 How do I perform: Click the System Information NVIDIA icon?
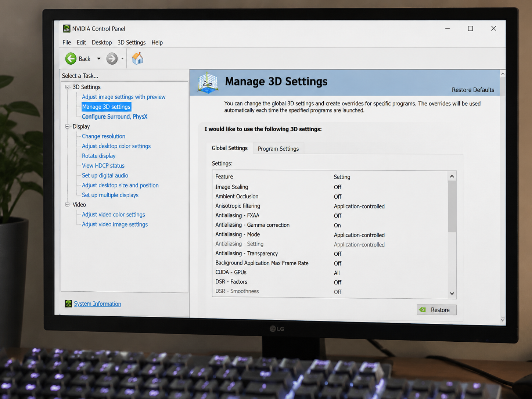tap(68, 303)
